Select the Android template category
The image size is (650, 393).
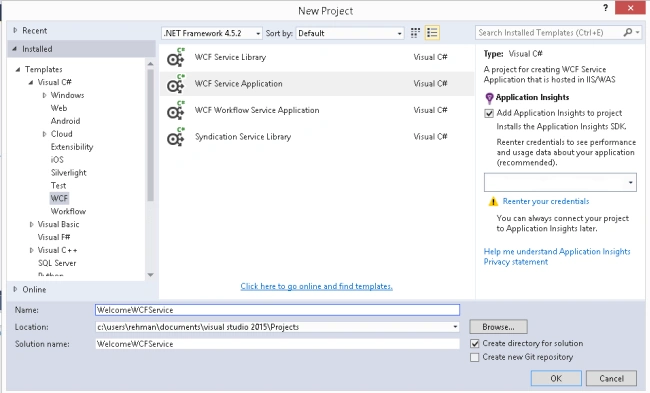pyautogui.click(x=65, y=121)
